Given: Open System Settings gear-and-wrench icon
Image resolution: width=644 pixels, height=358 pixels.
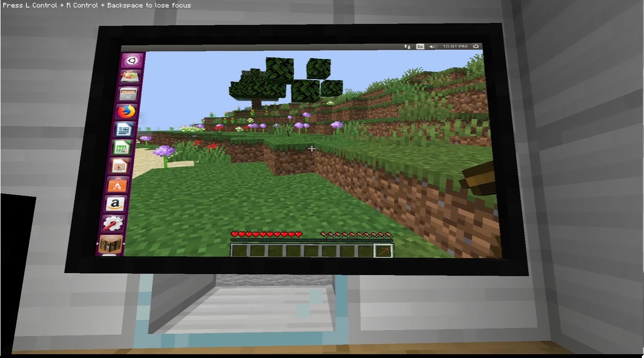Looking at the screenshot, I should click(113, 223).
